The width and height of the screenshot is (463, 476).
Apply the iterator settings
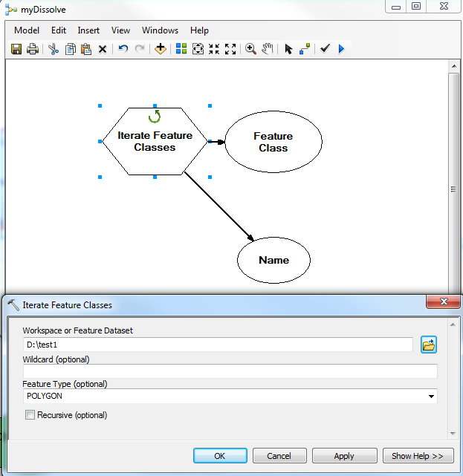click(x=344, y=456)
